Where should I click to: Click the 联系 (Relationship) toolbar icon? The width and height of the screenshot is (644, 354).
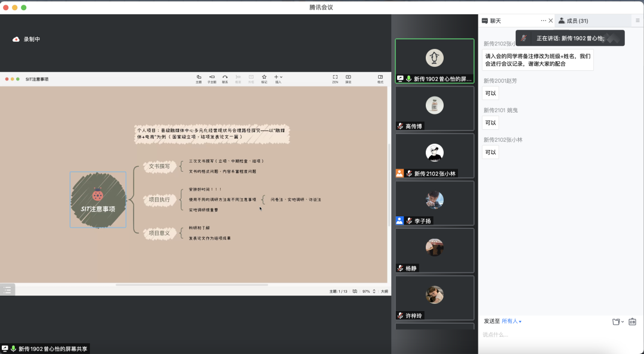coord(225,78)
